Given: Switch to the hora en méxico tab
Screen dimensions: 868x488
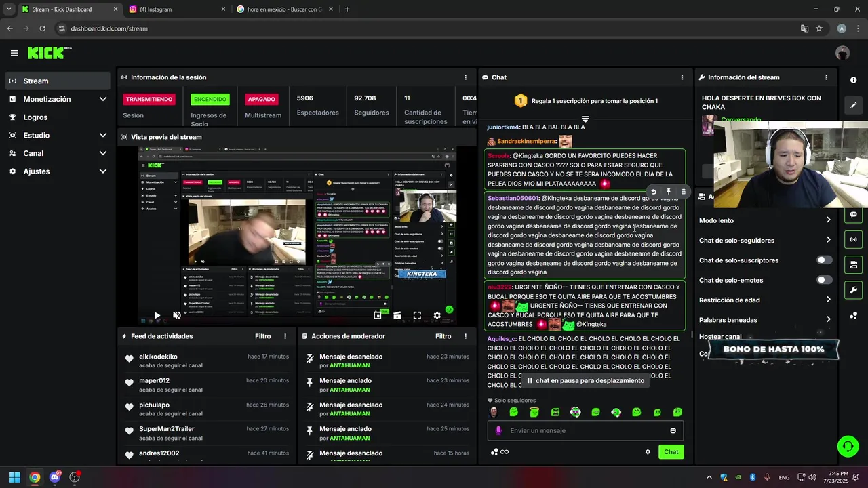Looking at the screenshot, I should 285,9.
